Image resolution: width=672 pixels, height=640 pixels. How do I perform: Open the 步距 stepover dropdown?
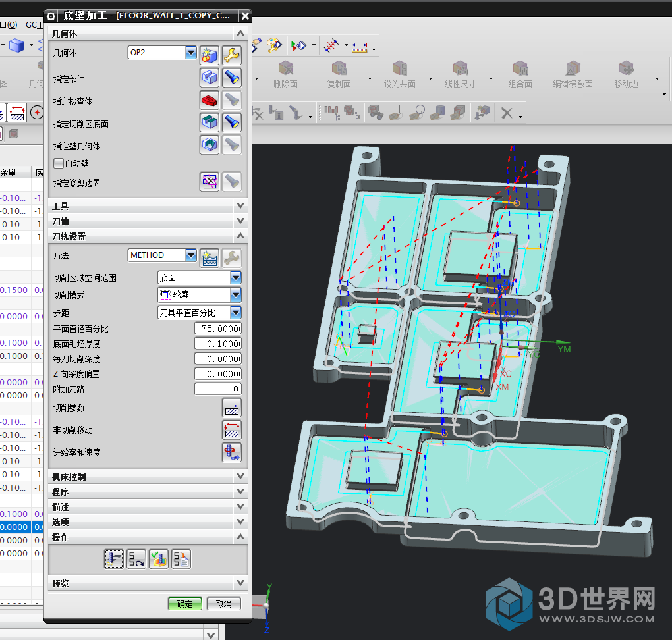[235, 313]
